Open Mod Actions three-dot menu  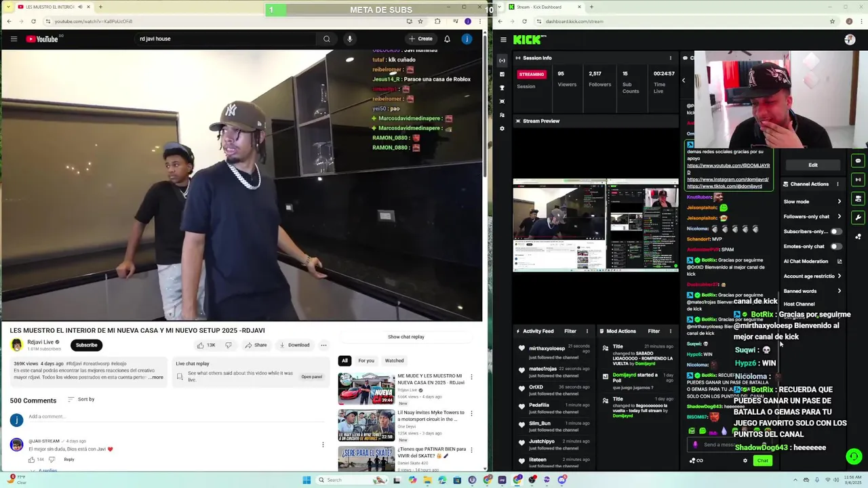[671, 331]
